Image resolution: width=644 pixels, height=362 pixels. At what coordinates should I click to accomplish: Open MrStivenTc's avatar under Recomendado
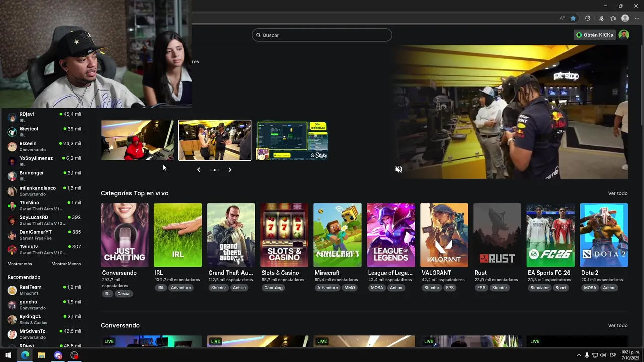pos(12,334)
